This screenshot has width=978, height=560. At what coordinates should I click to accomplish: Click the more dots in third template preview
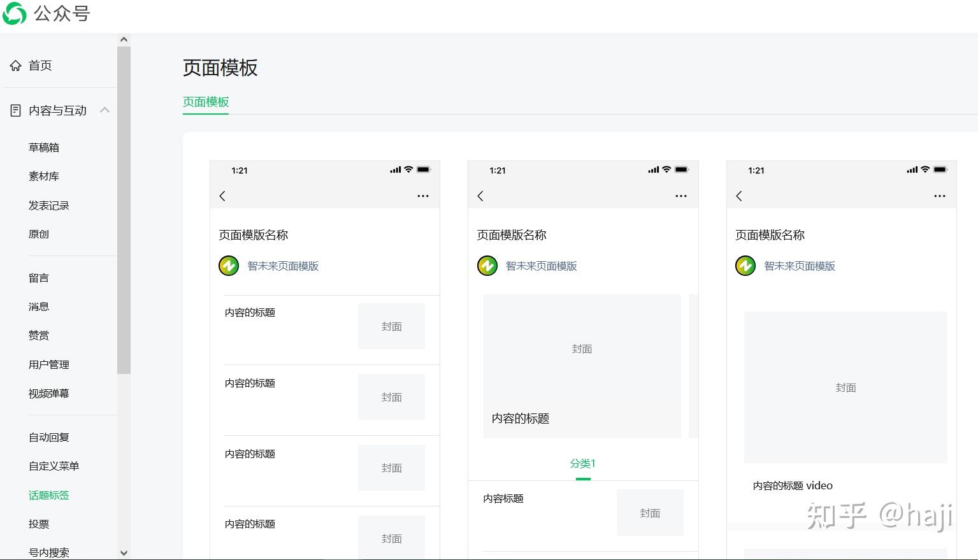pyautogui.click(x=940, y=196)
